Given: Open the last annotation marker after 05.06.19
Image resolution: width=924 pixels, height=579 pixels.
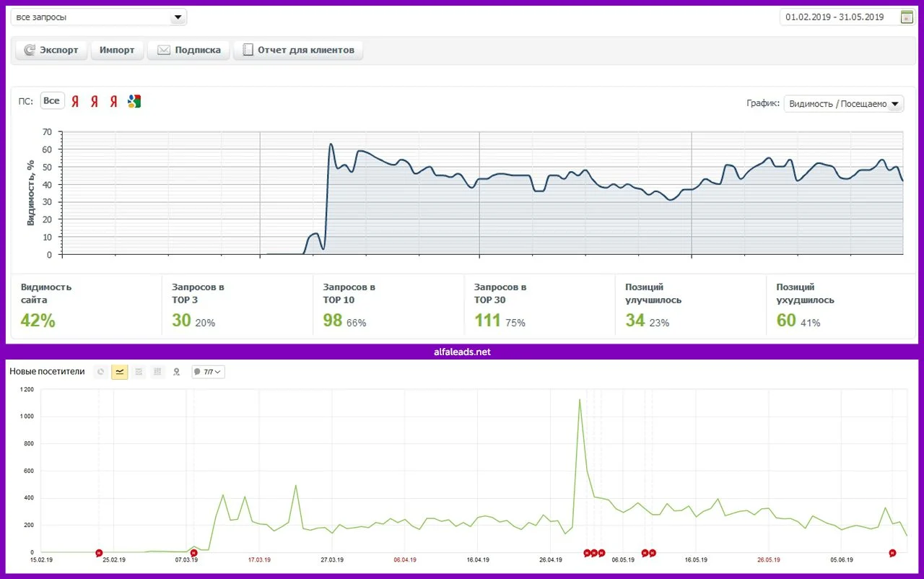Looking at the screenshot, I should [x=892, y=553].
